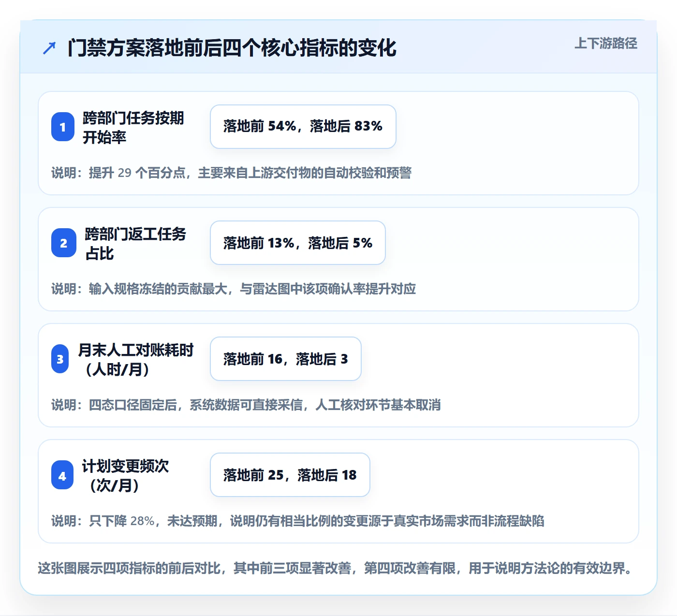Click the number 1 badge icon
677x616 pixels.
click(x=63, y=127)
